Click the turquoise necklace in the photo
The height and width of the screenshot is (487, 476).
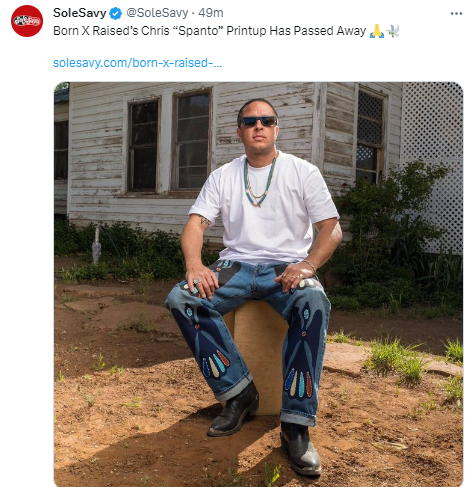tap(259, 182)
